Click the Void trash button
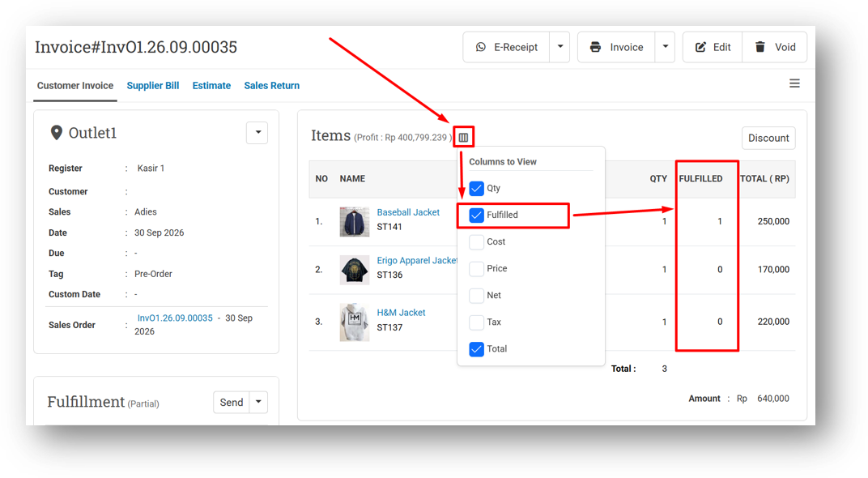The image size is (868, 478). (x=775, y=47)
